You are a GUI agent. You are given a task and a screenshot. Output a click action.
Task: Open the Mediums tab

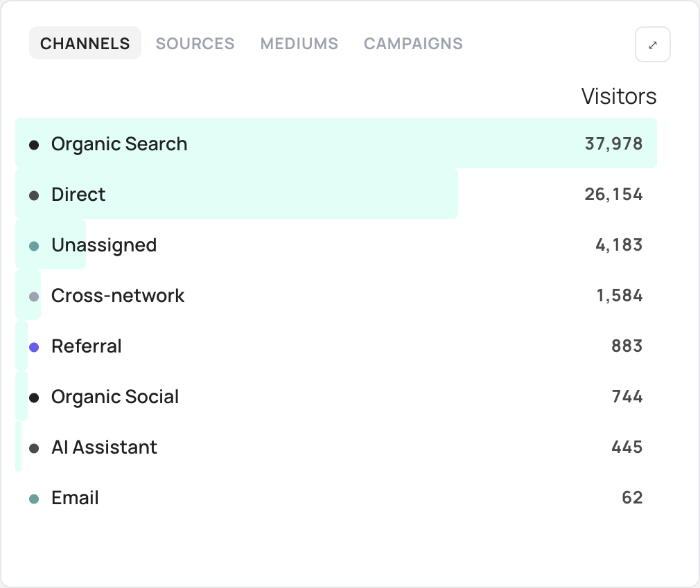point(299,43)
